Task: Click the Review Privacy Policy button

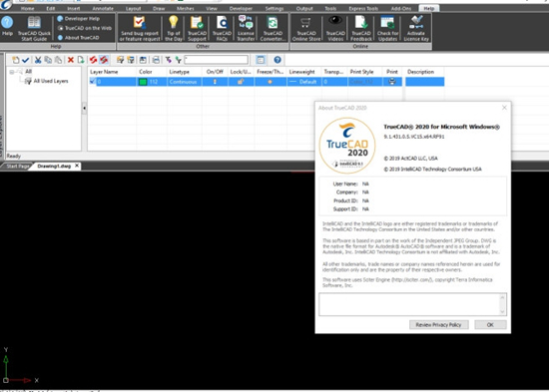Action: click(438, 325)
